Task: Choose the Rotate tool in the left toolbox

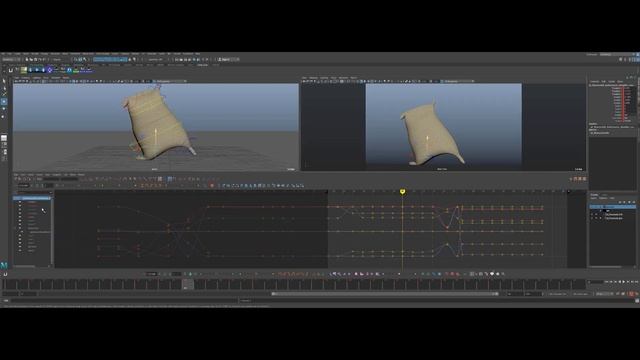Action: click(x=4, y=109)
